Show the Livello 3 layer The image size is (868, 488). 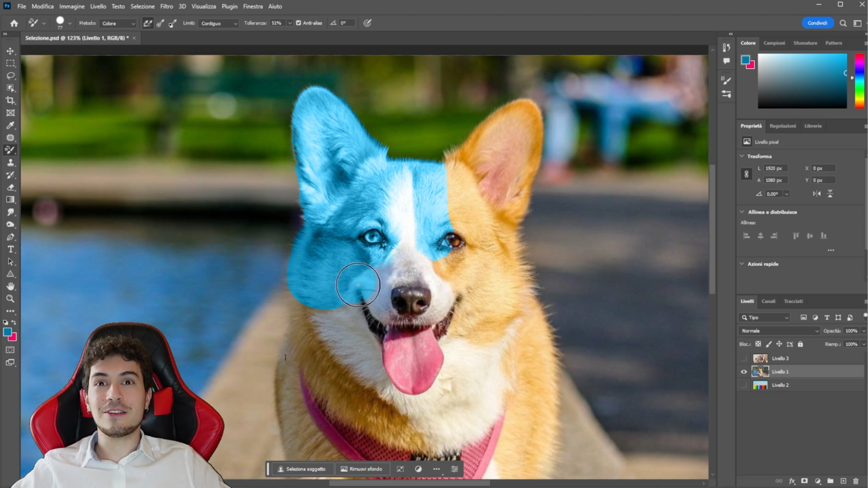(x=744, y=358)
